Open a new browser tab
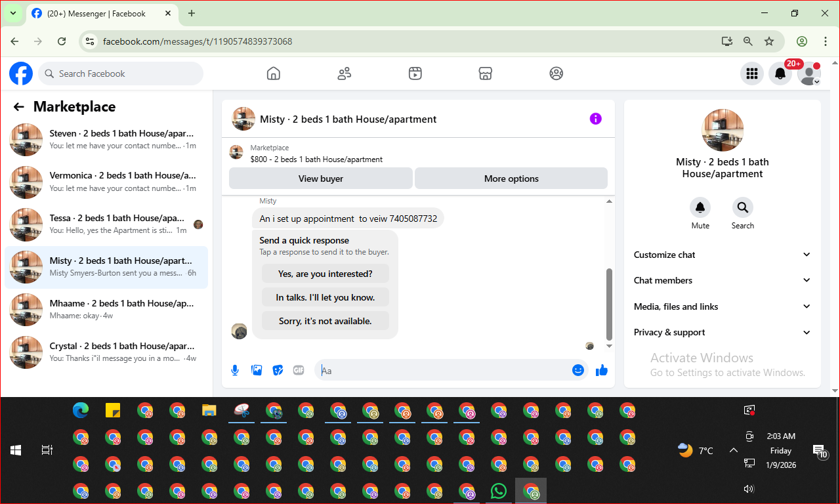 click(x=192, y=13)
